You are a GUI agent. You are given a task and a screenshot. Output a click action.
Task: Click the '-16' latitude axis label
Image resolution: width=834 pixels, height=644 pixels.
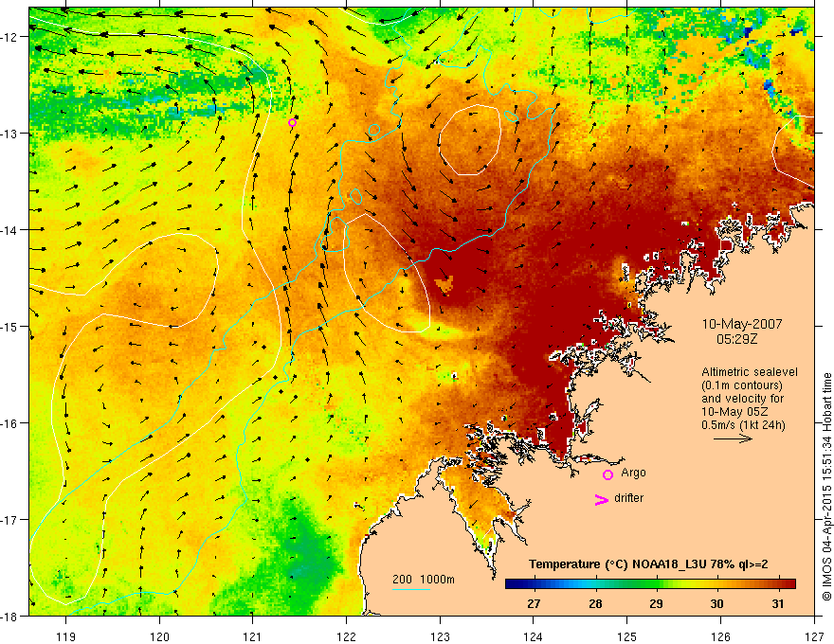point(10,423)
